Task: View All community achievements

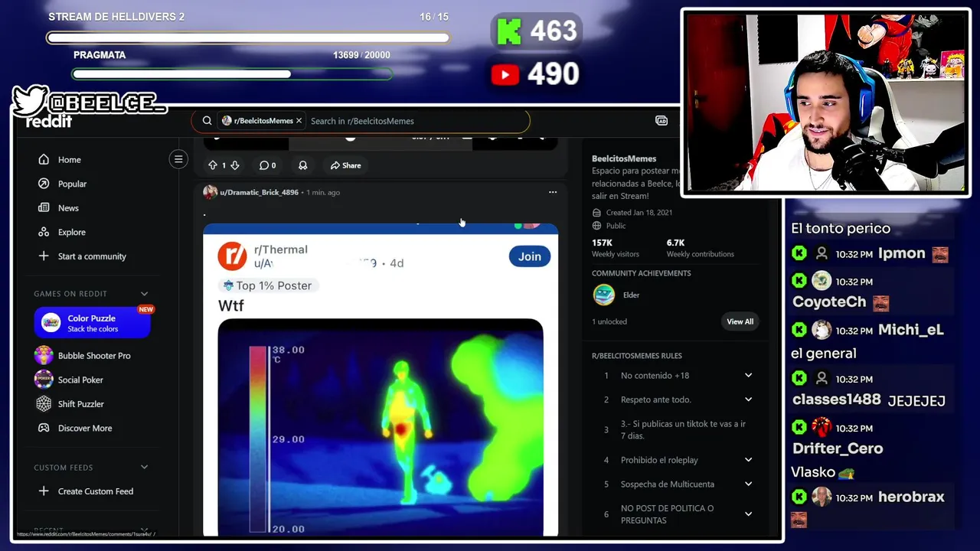Action: (x=740, y=321)
